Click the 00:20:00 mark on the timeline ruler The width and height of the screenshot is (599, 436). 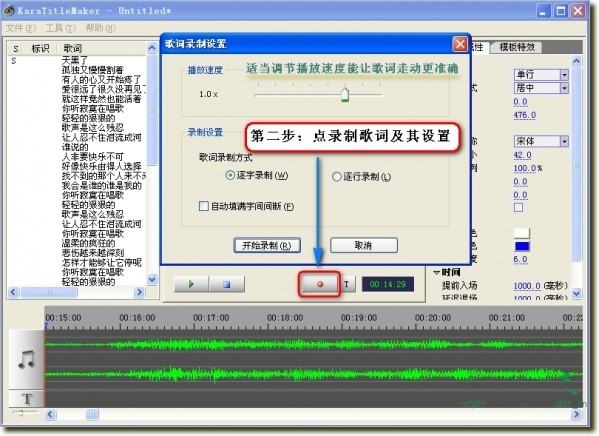point(433,318)
